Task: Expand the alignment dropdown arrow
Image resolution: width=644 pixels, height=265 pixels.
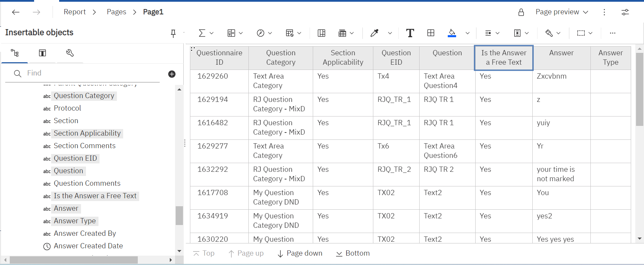Action: pos(498,33)
